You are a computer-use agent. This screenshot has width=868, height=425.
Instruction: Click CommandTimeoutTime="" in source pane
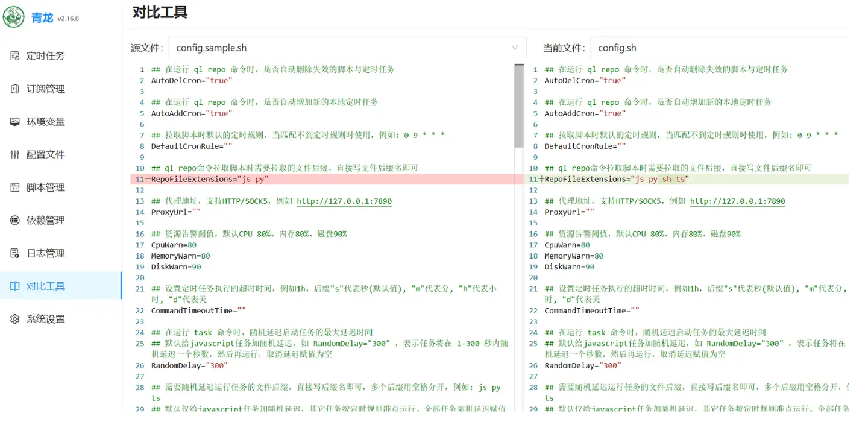[198, 311]
